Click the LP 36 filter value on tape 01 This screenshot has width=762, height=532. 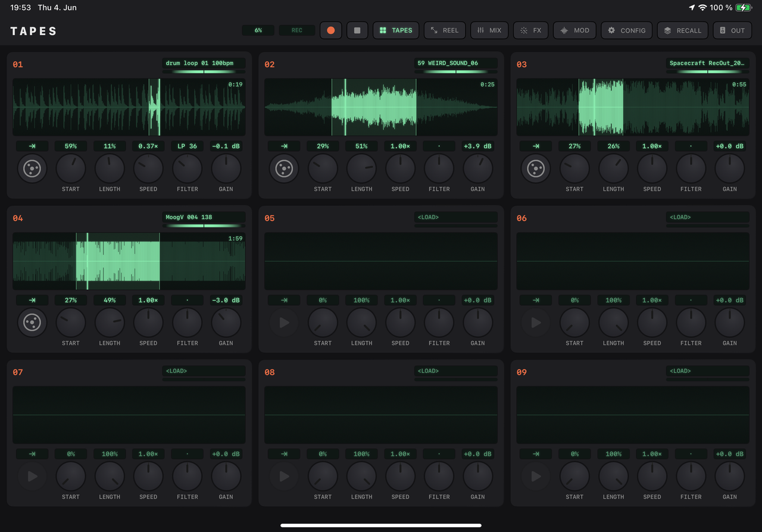187,146
